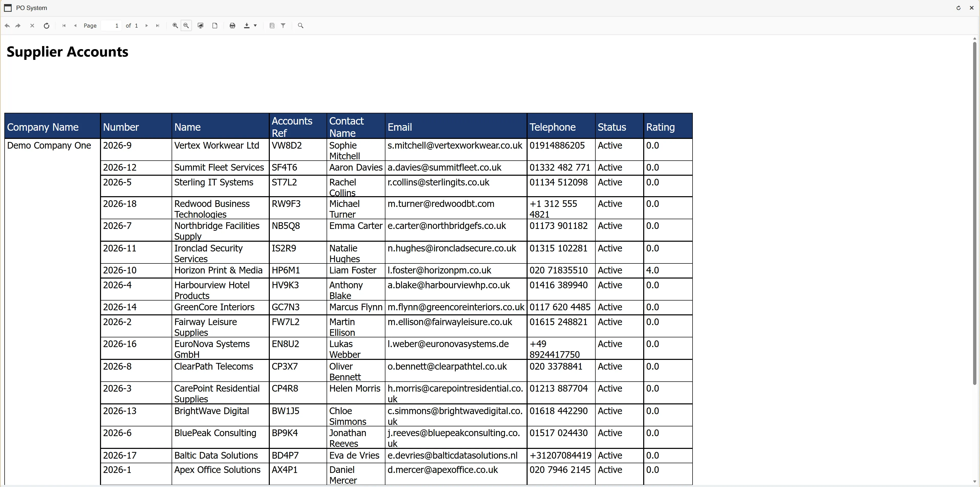The width and height of the screenshot is (980, 487).
Task: Open the parameters filter funnel icon
Action: 283,26
